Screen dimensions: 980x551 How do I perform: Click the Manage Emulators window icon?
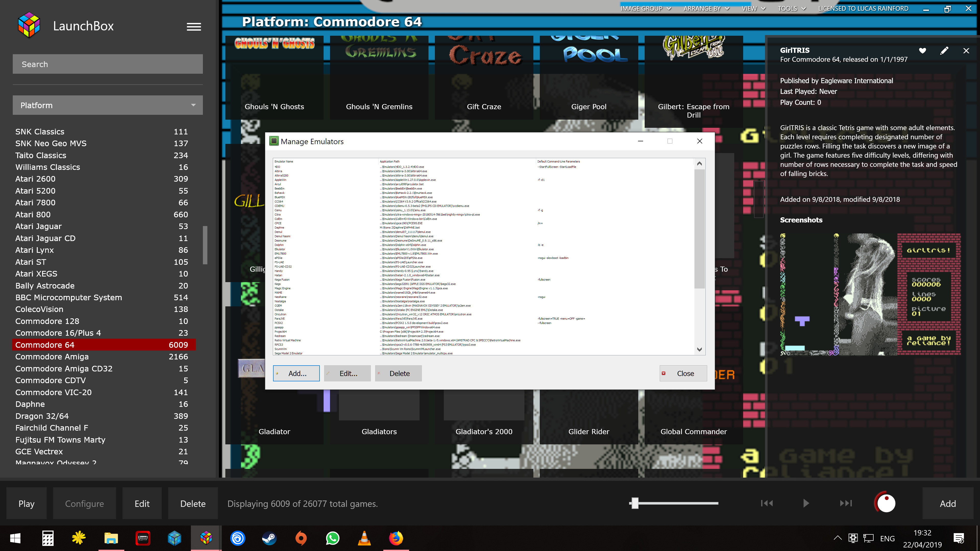(x=274, y=141)
